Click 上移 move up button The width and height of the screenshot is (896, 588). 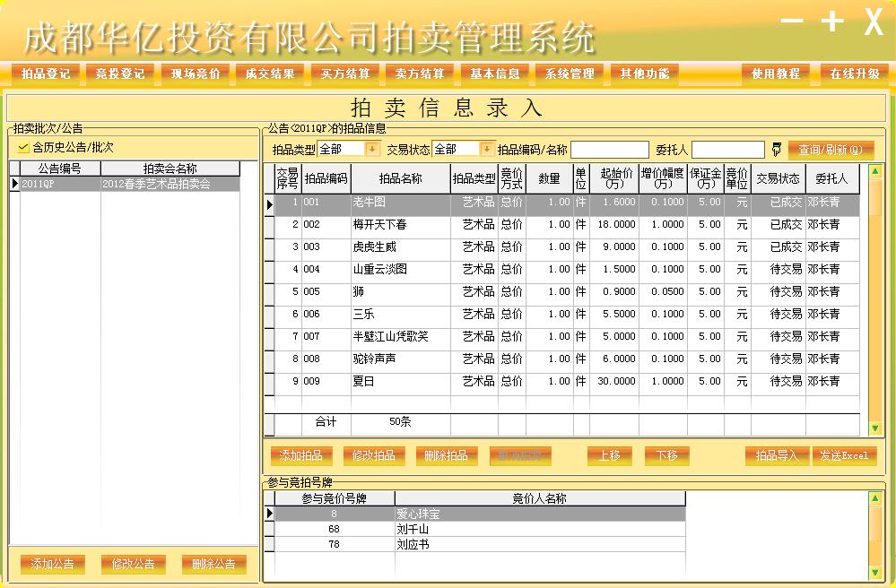pos(610,455)
